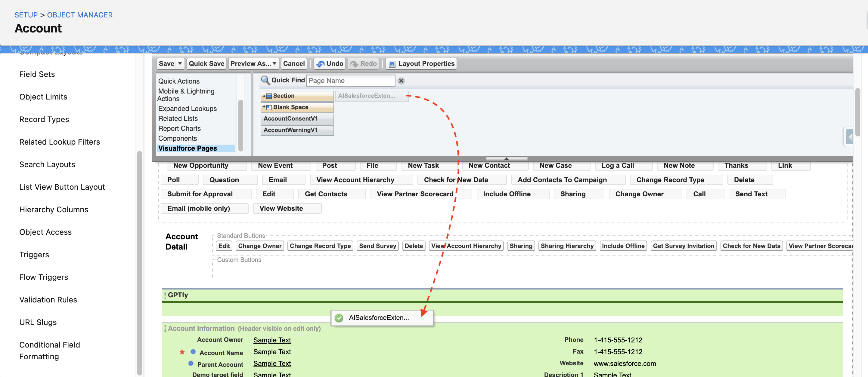The width and height of the screenshot is (868, 377).
Task: Click the Undo arrow icon
Action: 321,64
